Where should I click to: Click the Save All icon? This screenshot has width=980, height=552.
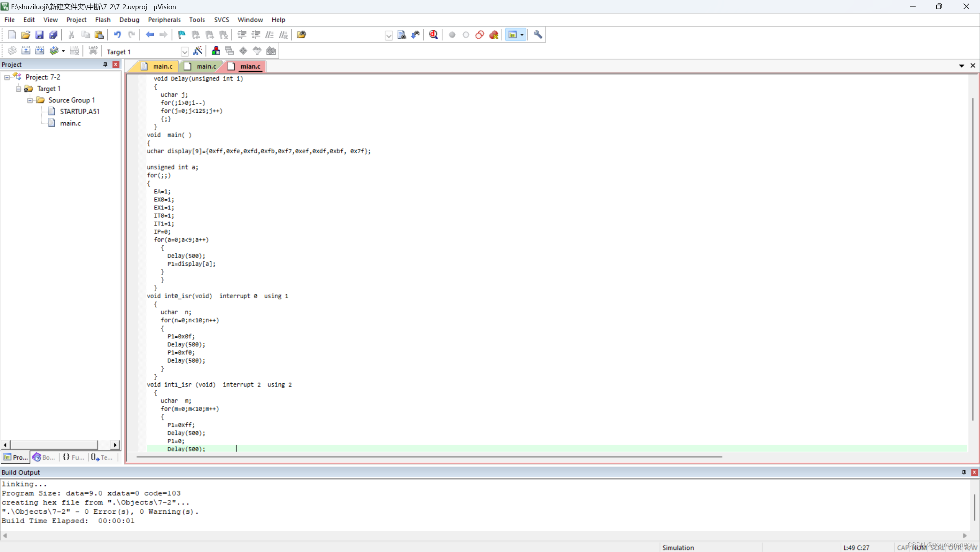(53, 35)
